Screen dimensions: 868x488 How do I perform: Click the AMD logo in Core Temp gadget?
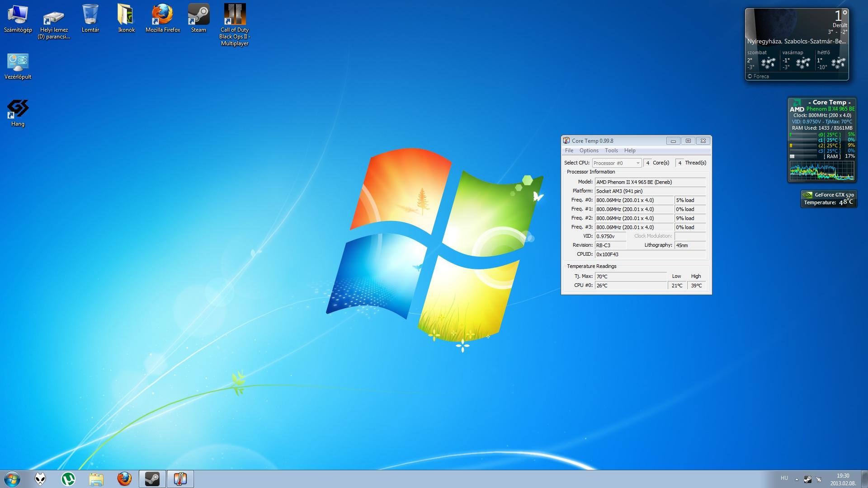pos(797,107)
